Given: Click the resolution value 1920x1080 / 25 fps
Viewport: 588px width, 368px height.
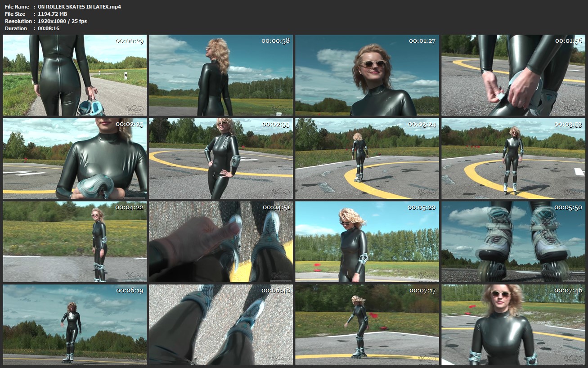Looking at the screenshot, I should (x=62, y=21).
